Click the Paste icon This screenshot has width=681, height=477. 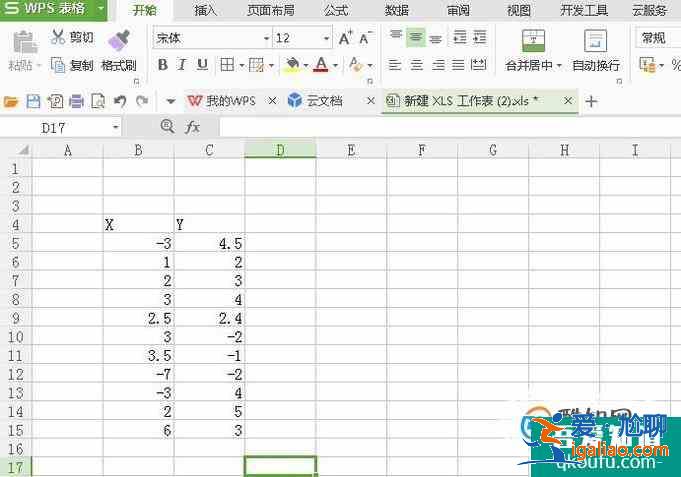25,43
